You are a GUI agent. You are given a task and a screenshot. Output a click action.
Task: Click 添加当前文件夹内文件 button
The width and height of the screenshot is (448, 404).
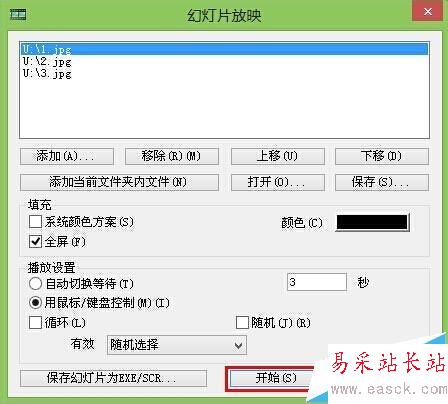point(119,182)
